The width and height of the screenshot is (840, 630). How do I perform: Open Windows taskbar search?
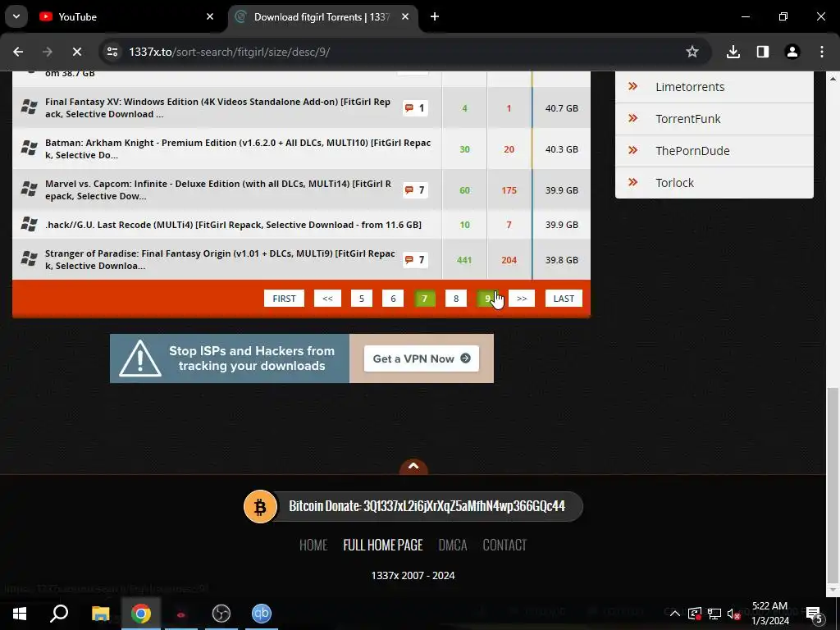point(59,614)
